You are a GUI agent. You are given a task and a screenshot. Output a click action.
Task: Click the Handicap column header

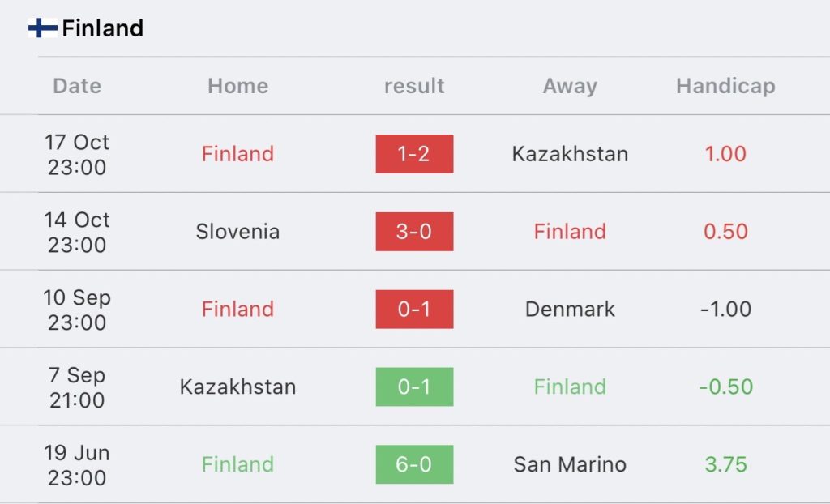point(725,86)
